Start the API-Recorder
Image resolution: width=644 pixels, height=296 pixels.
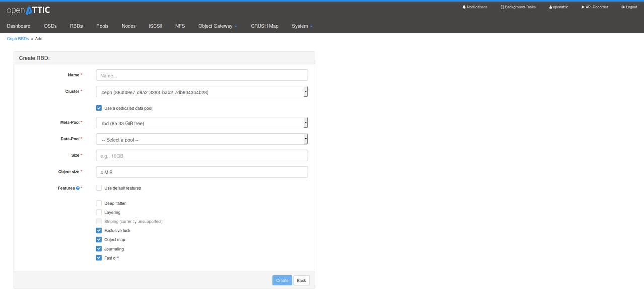pyautogui.click(x=595, y=7)
